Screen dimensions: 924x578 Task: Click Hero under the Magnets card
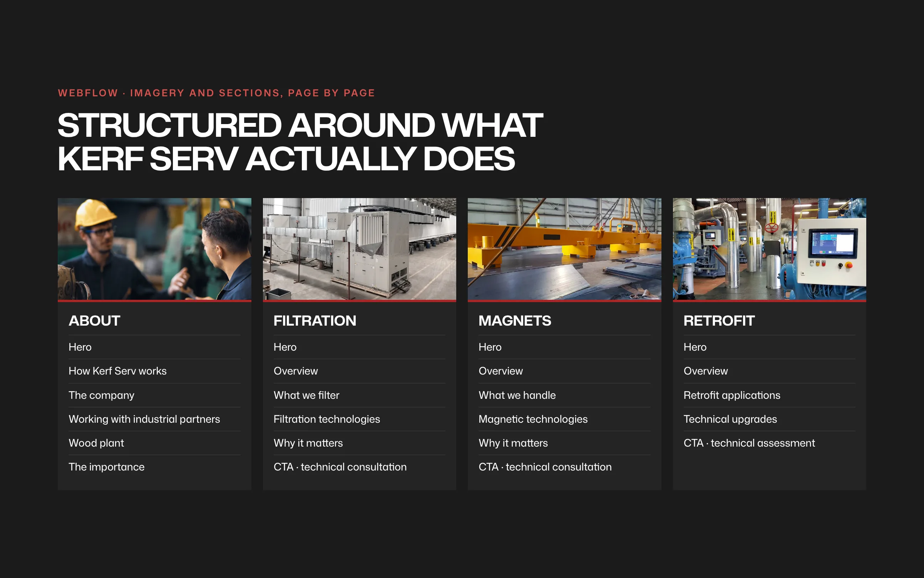point(564,347)
